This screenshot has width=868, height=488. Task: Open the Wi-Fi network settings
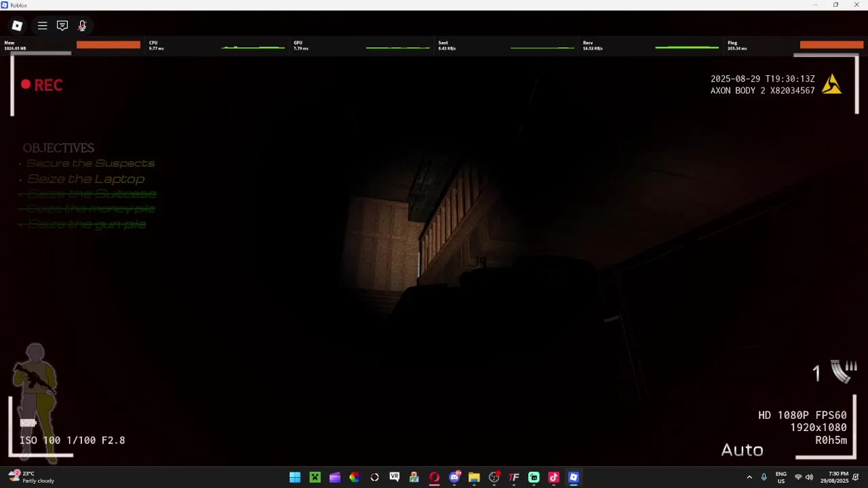[798, 477]
